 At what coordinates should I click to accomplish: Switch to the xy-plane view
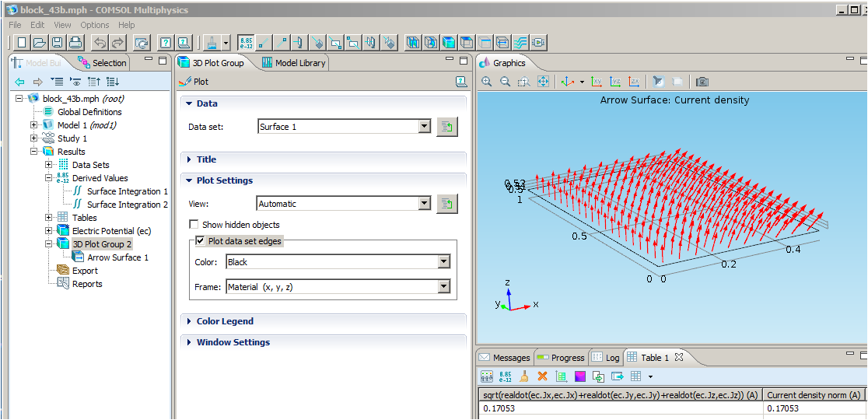597,82
